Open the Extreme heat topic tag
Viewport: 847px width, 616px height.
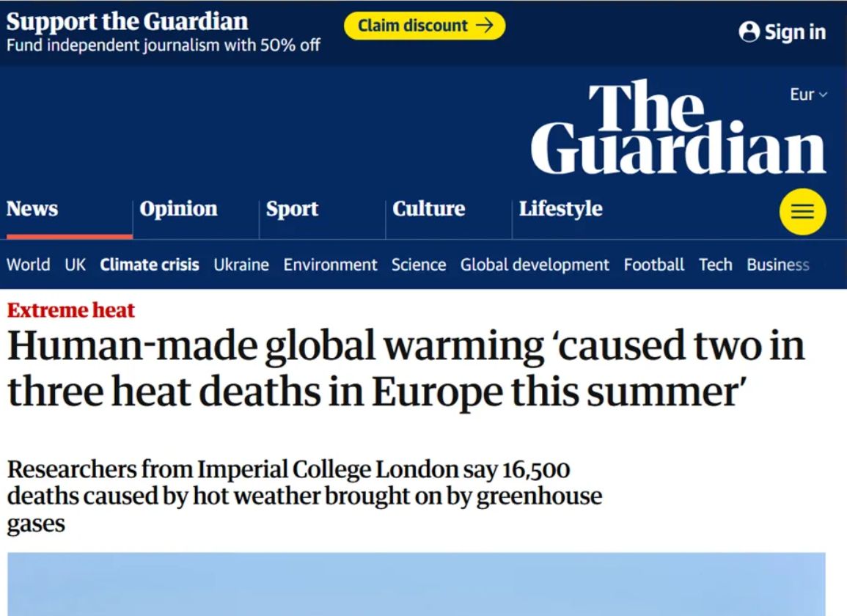(x=70, y=310)
